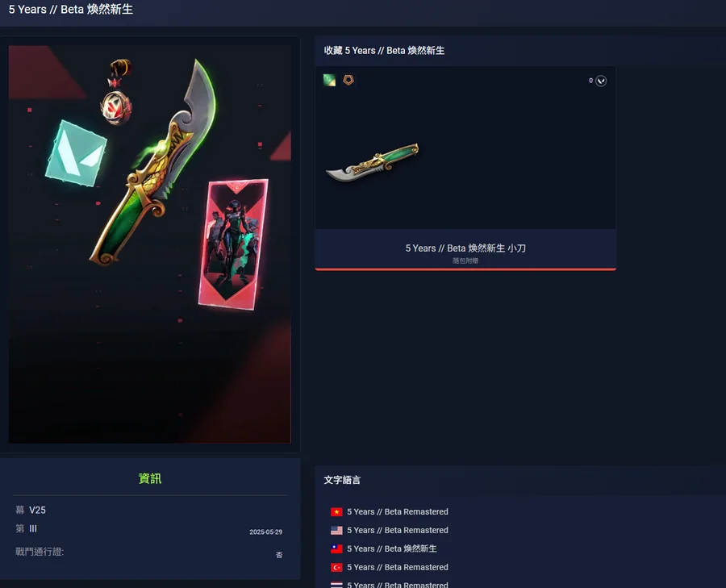
Task: Click the Valorant Points currency icon
Action: click(x=601, y=81)
